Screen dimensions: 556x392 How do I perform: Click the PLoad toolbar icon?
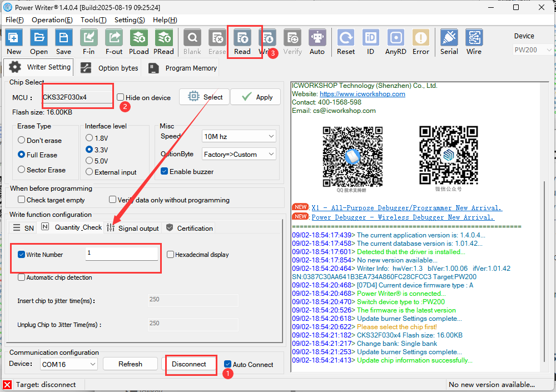pos(138,42)
